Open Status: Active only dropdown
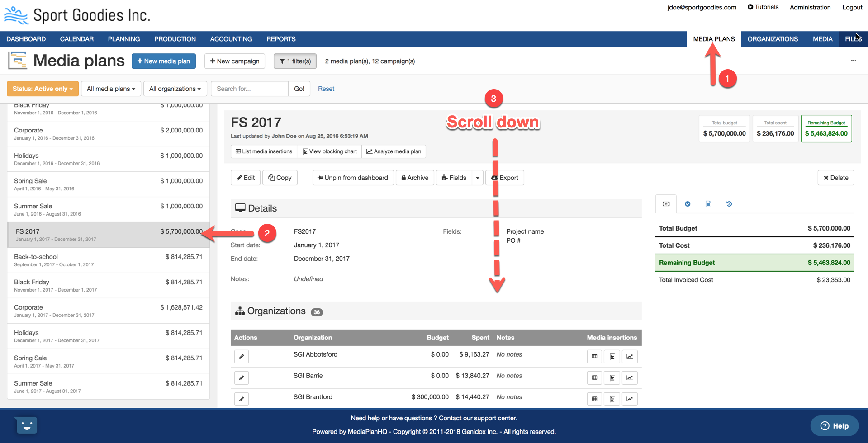 tap(43, 89)
